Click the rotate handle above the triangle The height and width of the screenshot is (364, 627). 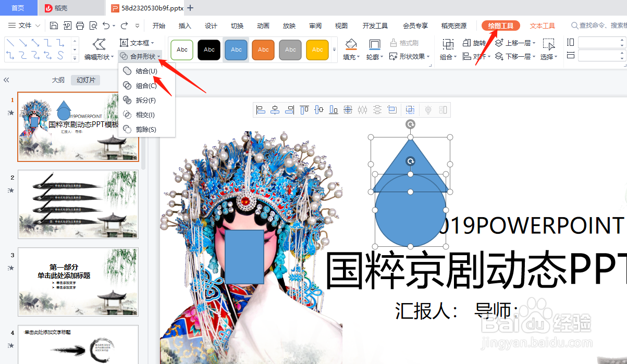point(411,124)
